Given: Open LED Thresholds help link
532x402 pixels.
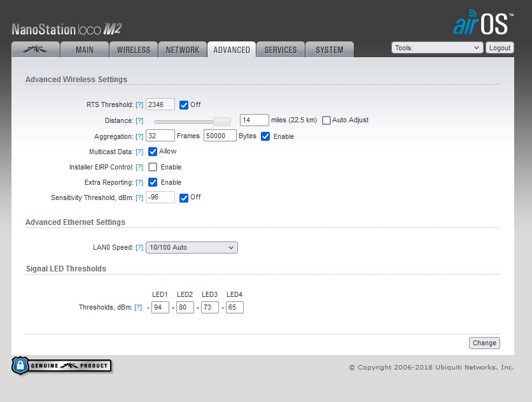Looking at the screenshot, I should pos(138,307).
